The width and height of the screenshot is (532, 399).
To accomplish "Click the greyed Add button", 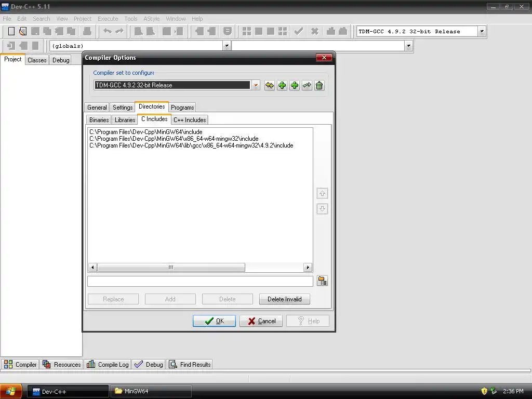I will (x=170, y=299).
